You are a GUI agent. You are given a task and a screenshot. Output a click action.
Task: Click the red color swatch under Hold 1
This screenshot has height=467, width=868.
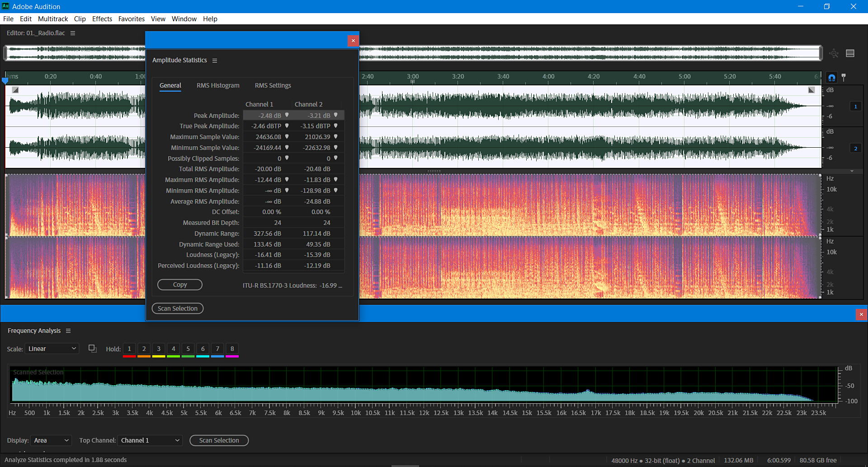point(129,356)
